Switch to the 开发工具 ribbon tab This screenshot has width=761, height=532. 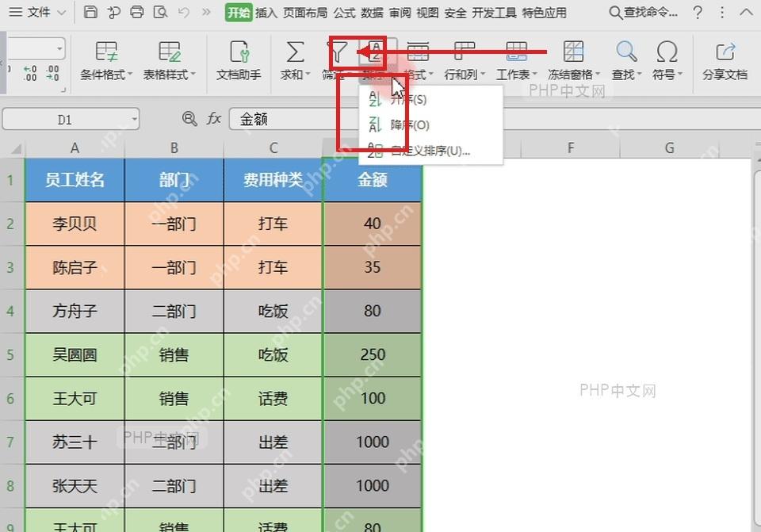(494, 13)
